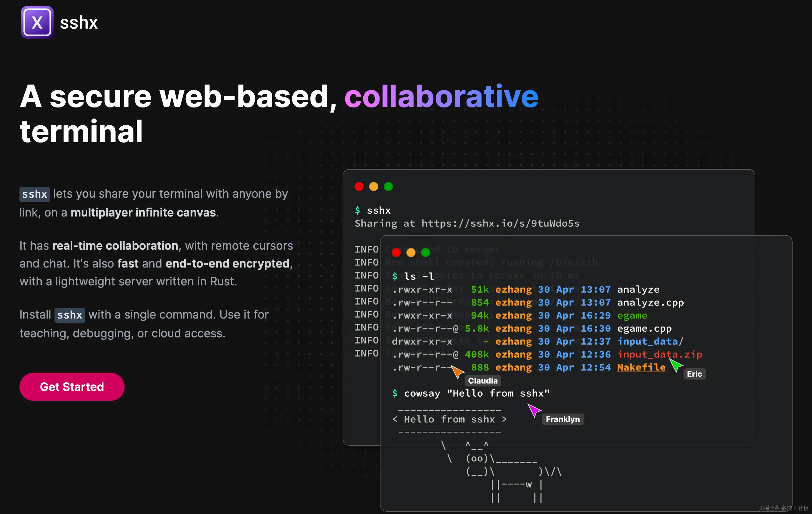The width and height of the screenshot is (812, 514).
Task: Click the red dot in back terminal window
Action: tap(359, 186)
